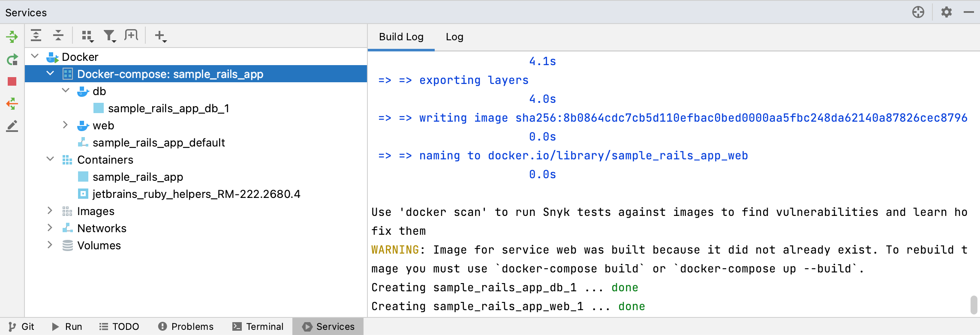Click the Deploy icon in the left sidebar
The width and height of the screenshot is (980, 335).
click(12, 36)
